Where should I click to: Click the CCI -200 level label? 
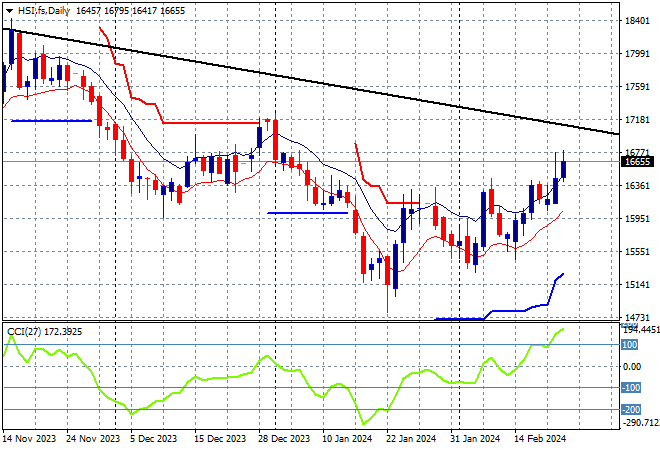(631, 410)
